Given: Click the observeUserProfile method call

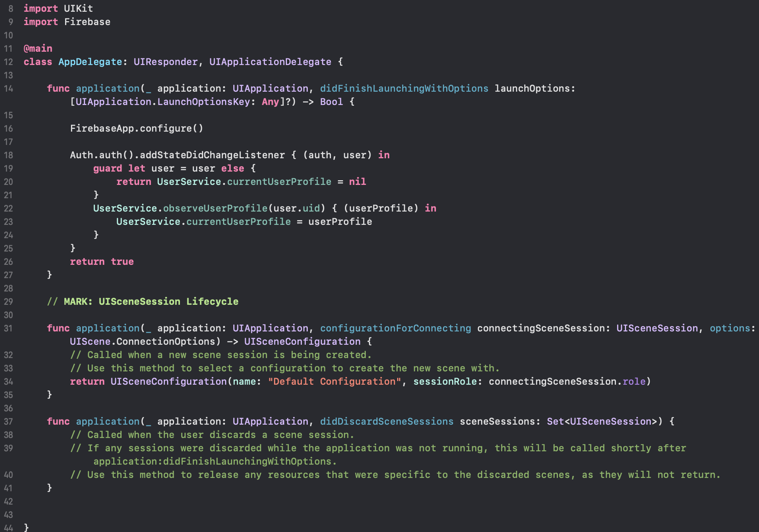Looking at the screenshot, I should pyautogui.click(x=215, y=208).
